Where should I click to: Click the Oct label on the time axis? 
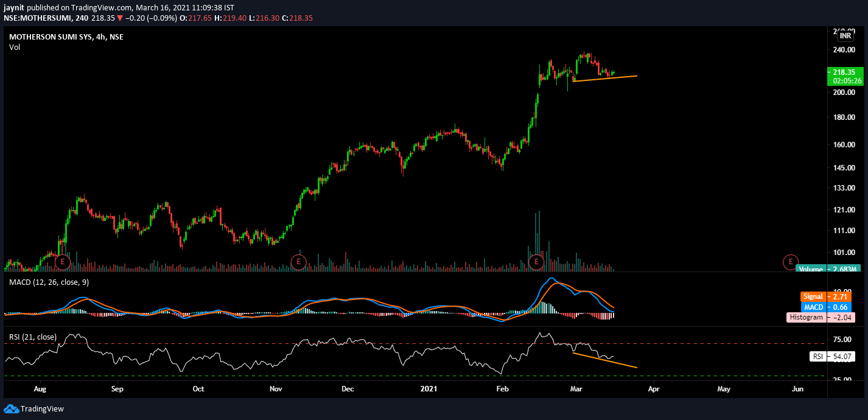point(198,388)
